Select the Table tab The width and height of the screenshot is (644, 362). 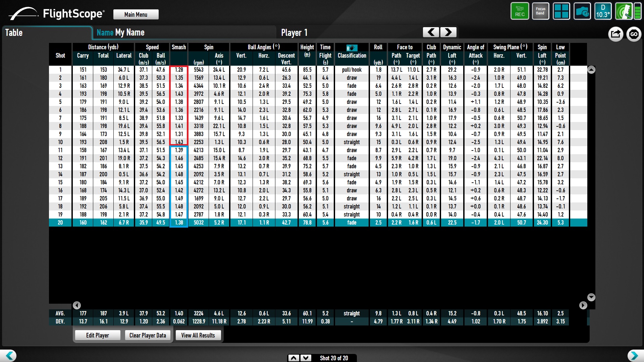click(14, 33)
